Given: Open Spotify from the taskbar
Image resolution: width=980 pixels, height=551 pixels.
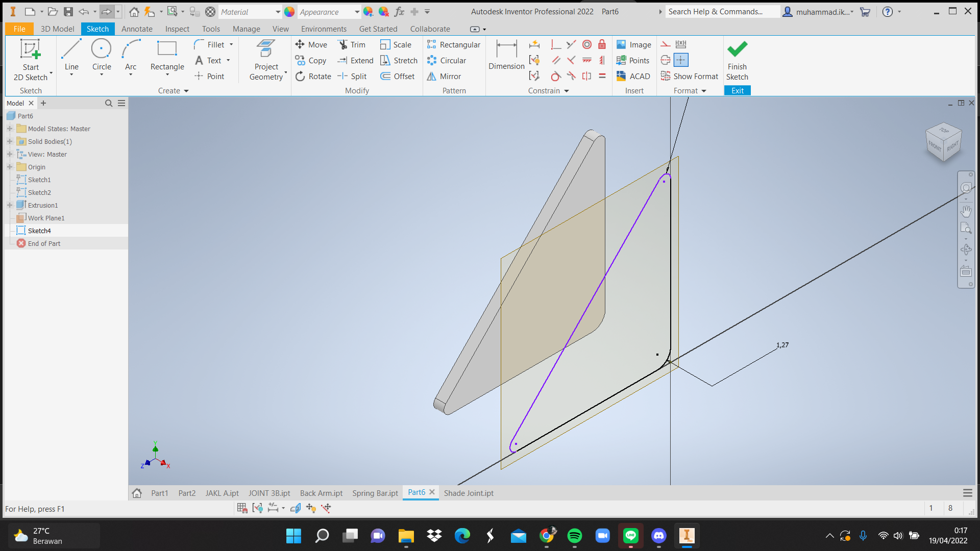Looking at the screenshot, I should tap(575, 536).
